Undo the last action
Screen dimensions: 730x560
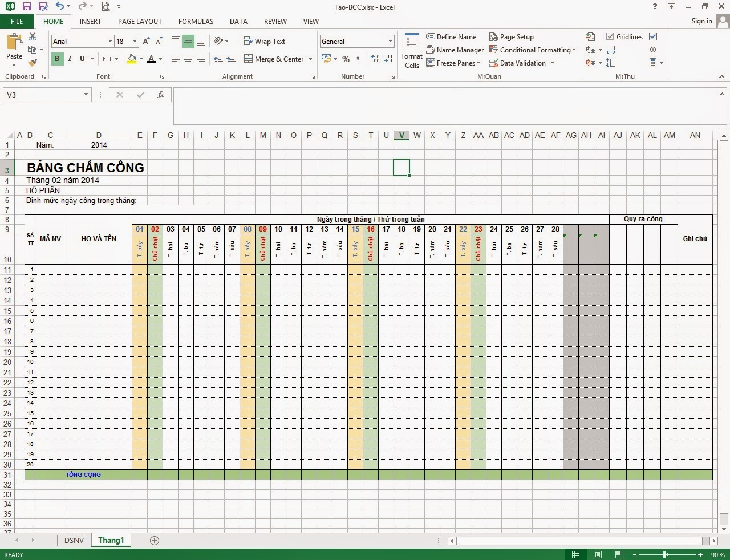click(59, 7)
